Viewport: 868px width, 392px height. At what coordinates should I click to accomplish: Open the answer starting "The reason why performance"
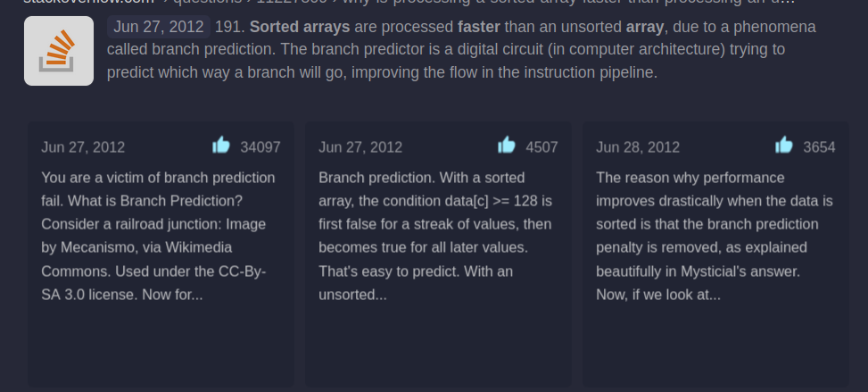point(714,236)
